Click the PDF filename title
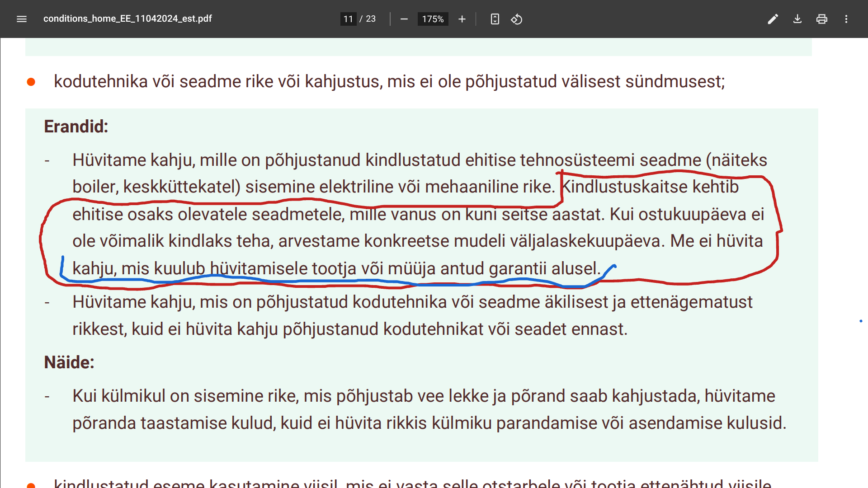868x488 pixels. point(127,19)
